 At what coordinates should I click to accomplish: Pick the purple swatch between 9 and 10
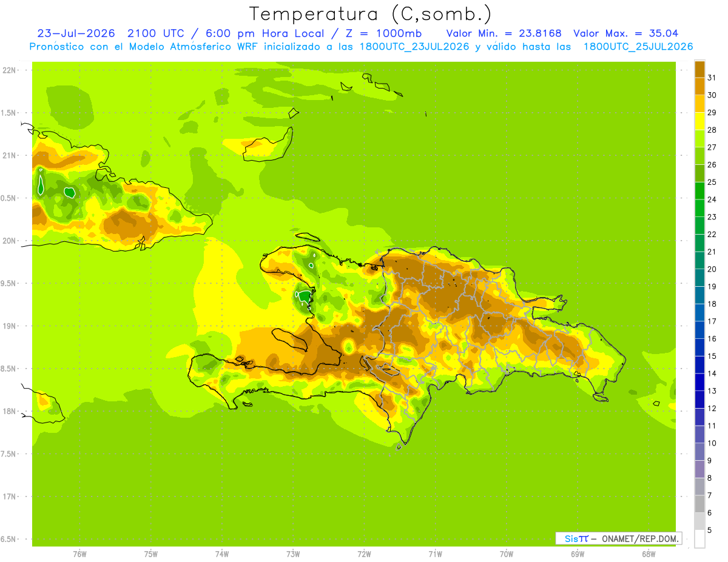click(x=699, y=452)
